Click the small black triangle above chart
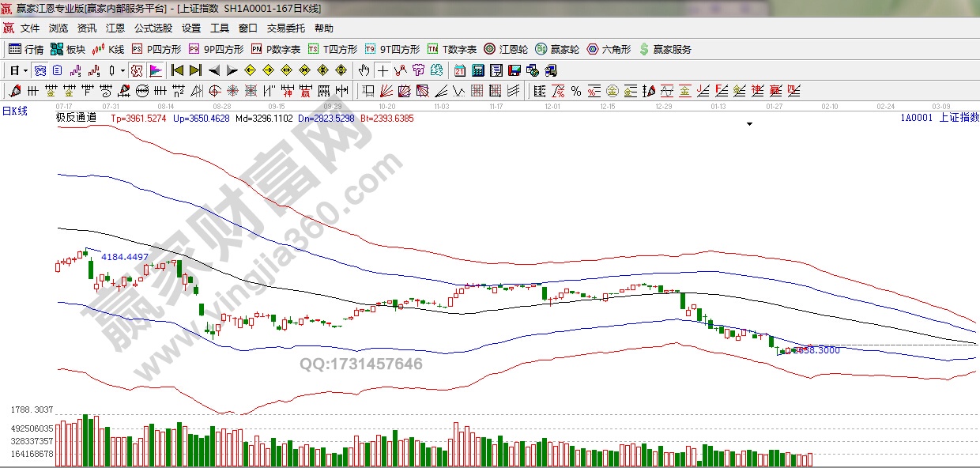The width and height of the screenshot is (980, 468). coord(749,124)
